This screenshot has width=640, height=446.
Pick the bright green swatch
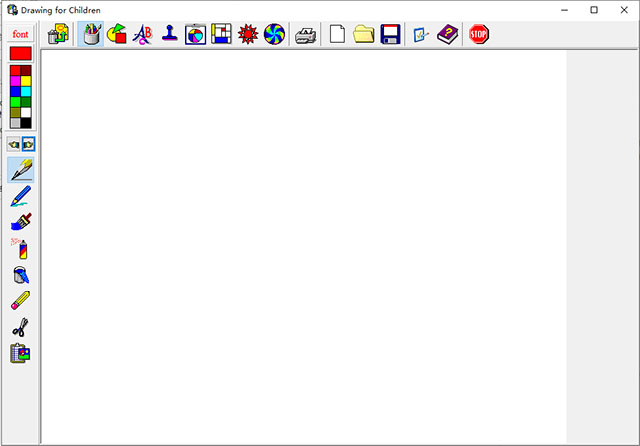click(x=15, y=102)
